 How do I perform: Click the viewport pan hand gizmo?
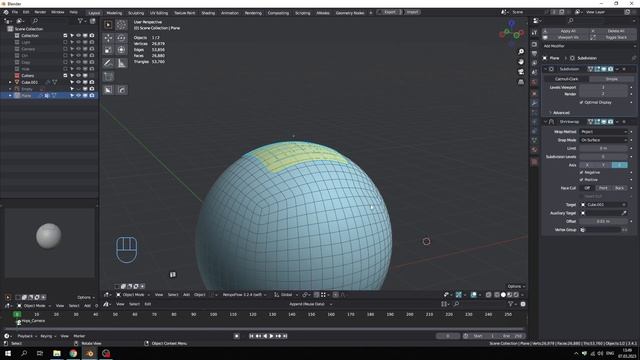(521, 62)
